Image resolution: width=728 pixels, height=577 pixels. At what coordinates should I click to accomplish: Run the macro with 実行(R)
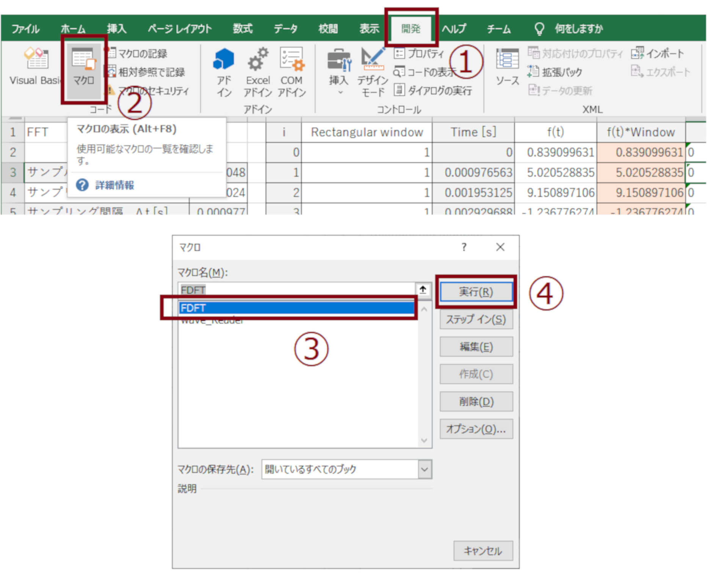point(476,292)
